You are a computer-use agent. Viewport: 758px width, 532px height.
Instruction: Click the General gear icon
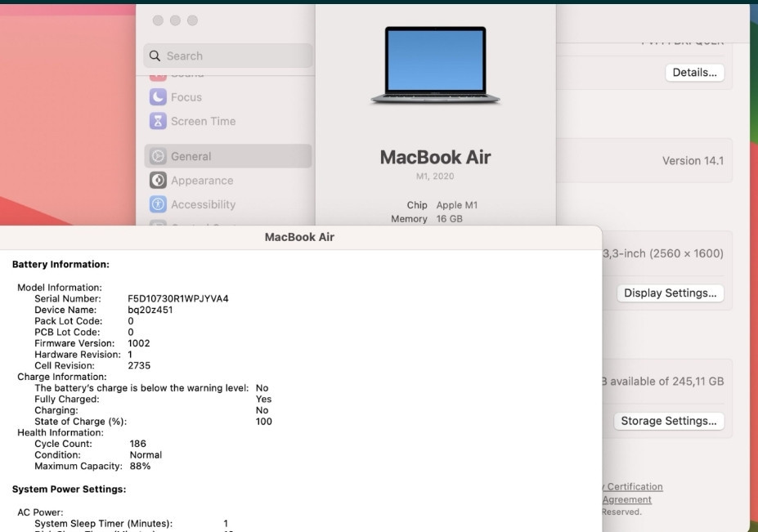(x=159, y=155)
